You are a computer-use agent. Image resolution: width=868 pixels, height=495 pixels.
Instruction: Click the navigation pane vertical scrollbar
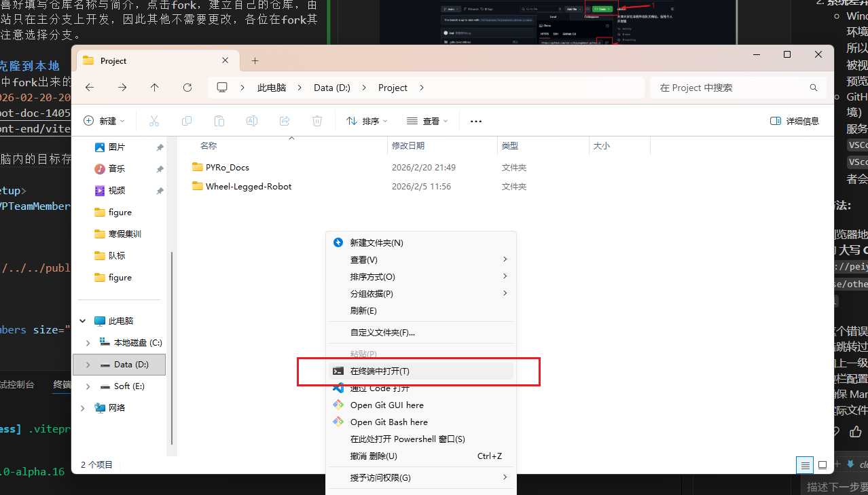[x=172, y=347]
